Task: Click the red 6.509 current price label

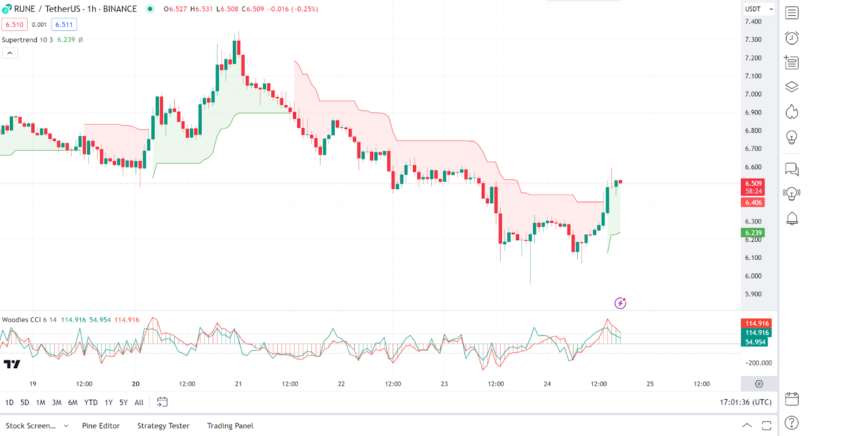Action: [753, 187]
